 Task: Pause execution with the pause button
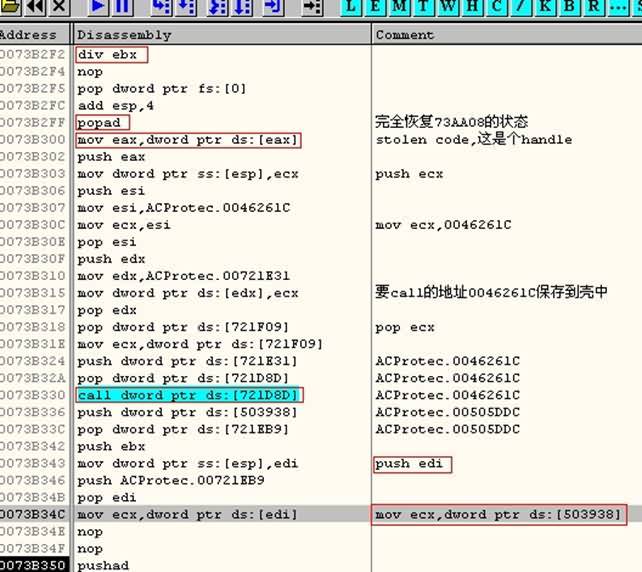click(x=122, y=7)
